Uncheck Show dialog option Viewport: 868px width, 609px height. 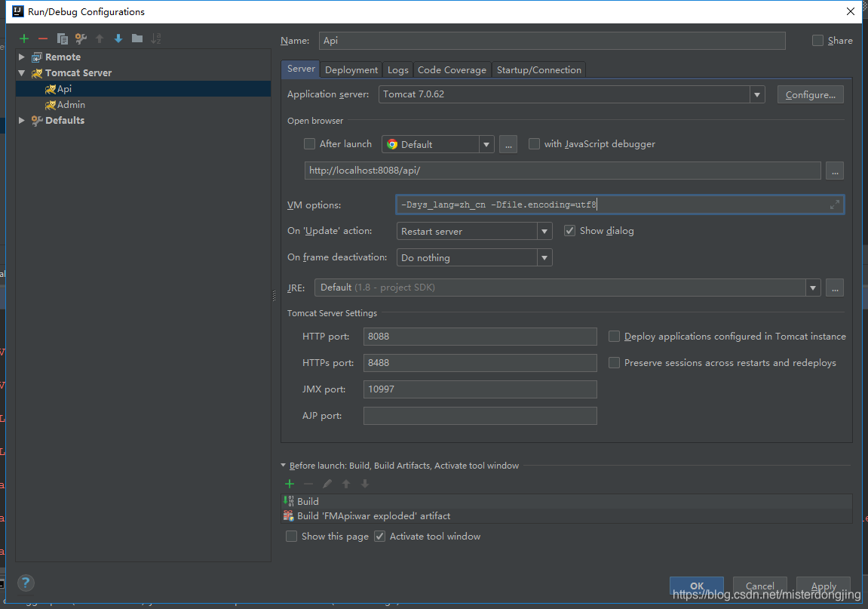click(569, 231)
